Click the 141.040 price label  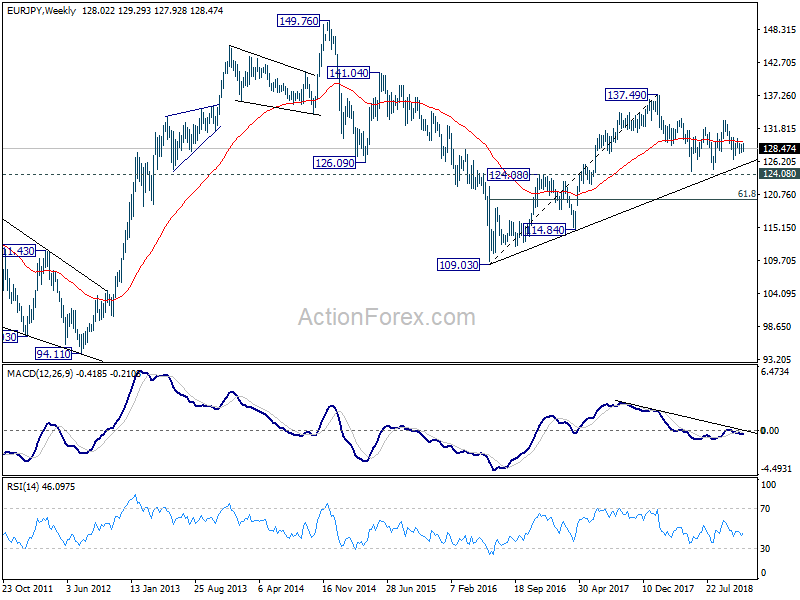point(348,73)
